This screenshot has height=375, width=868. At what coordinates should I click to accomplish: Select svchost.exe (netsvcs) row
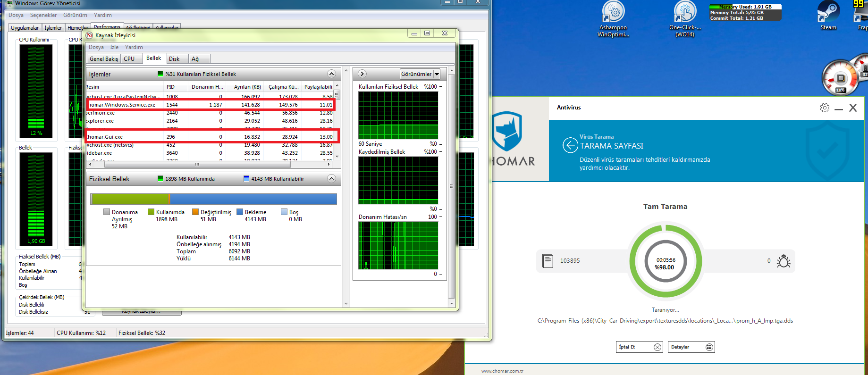pyautogui.click(x=211, y=145)
